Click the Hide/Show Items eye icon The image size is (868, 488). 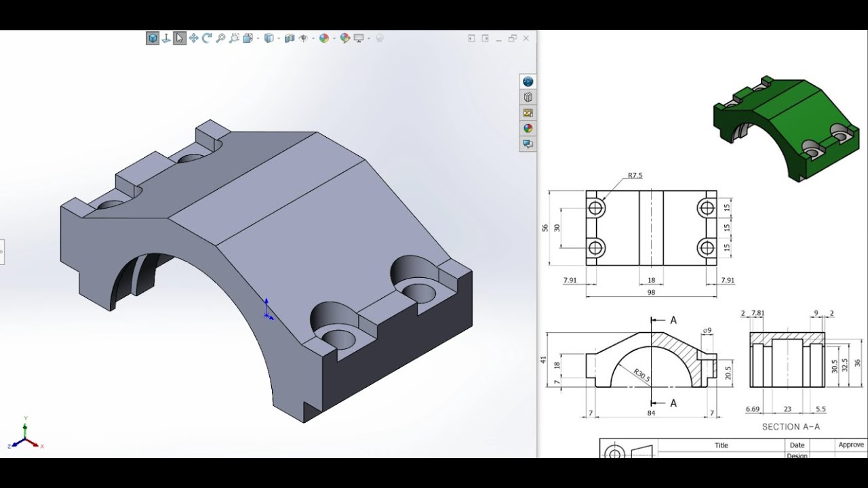[303, 38]
